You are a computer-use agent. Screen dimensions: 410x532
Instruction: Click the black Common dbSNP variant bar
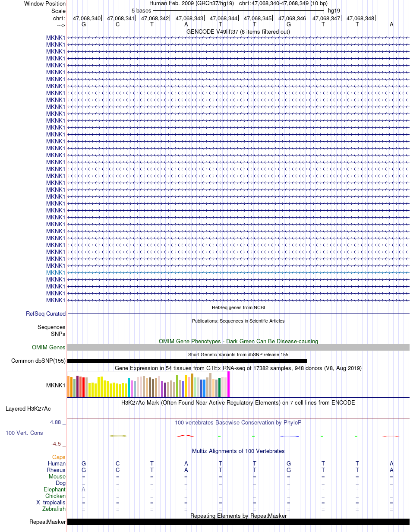click(x=187, y=361)
